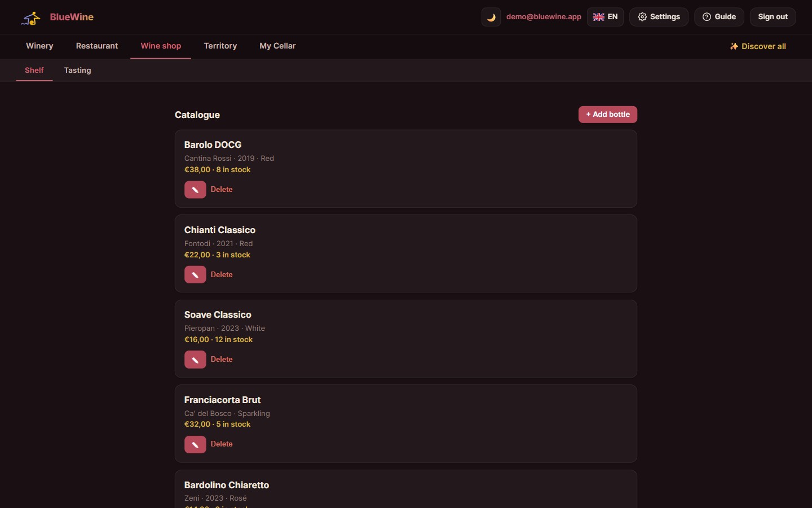Click '€32,00 · 5 in stock' text
The height and width of the screenshot is (508, 812).
point(217,424)
